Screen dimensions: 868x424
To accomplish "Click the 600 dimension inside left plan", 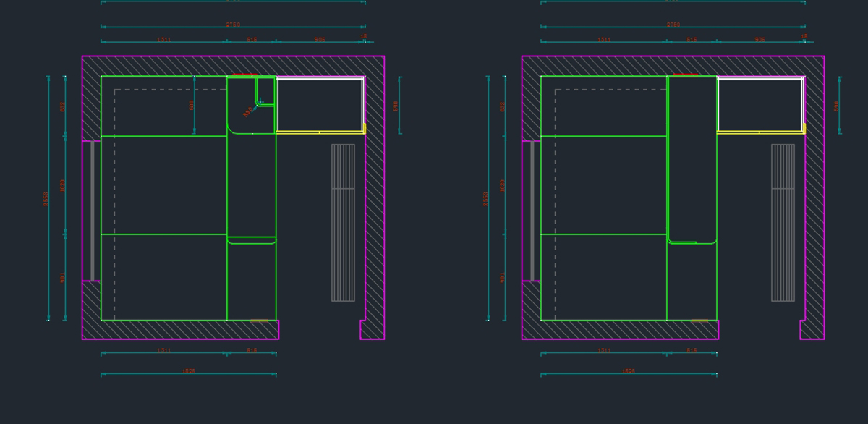I will tap(192, 105).
